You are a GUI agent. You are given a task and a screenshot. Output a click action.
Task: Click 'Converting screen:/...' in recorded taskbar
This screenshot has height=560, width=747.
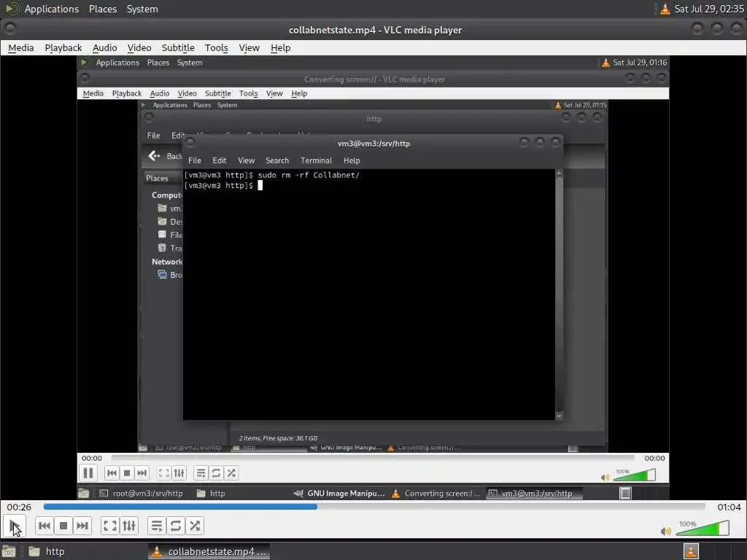click(x=436, y=494)
